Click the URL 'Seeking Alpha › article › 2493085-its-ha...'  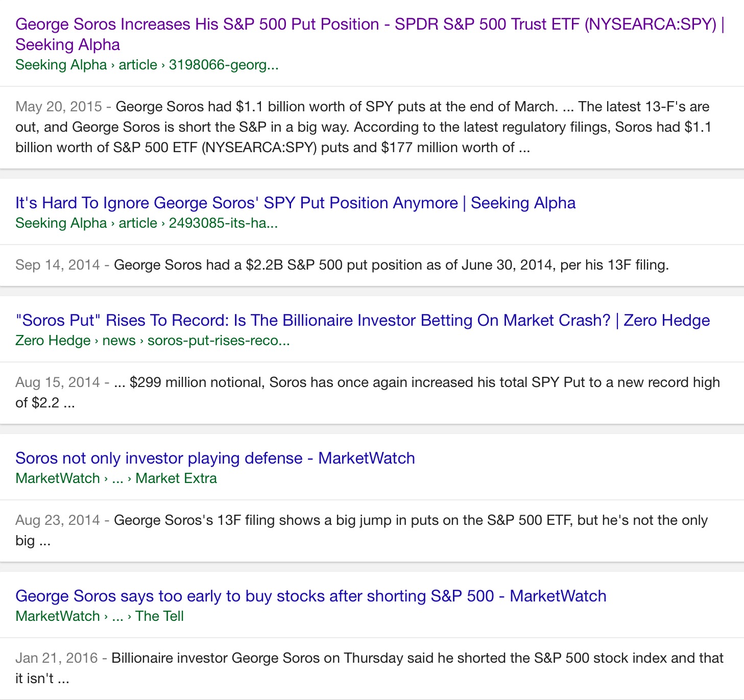147,223
